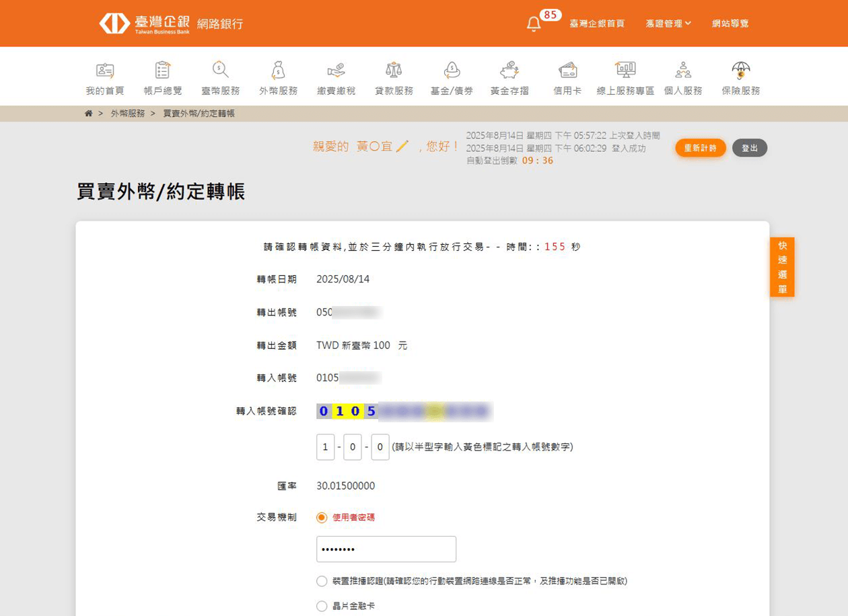The width and height of the screenshot is (848, 616).
Task: Click the notification bell icon
Action: (x=534, y=24)
